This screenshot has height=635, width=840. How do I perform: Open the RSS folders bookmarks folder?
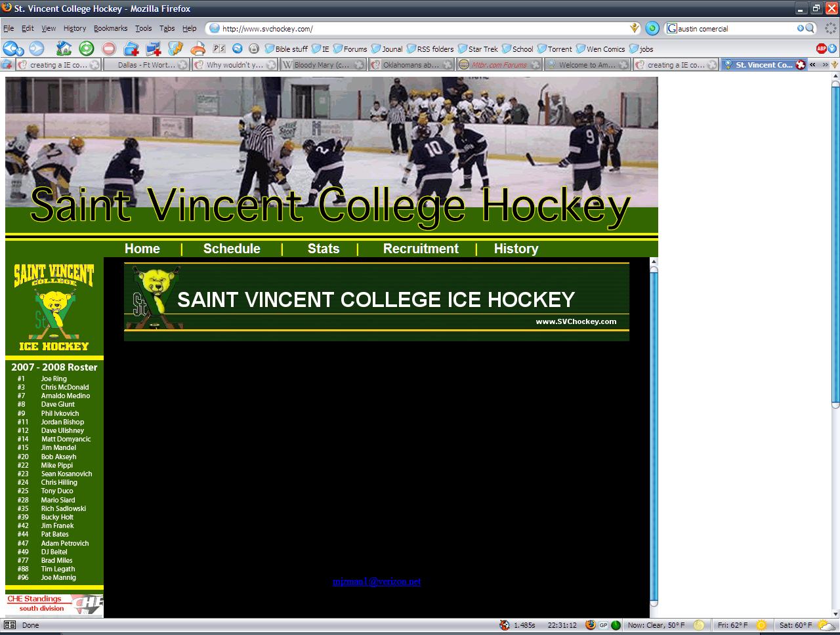tap(430, 49)
